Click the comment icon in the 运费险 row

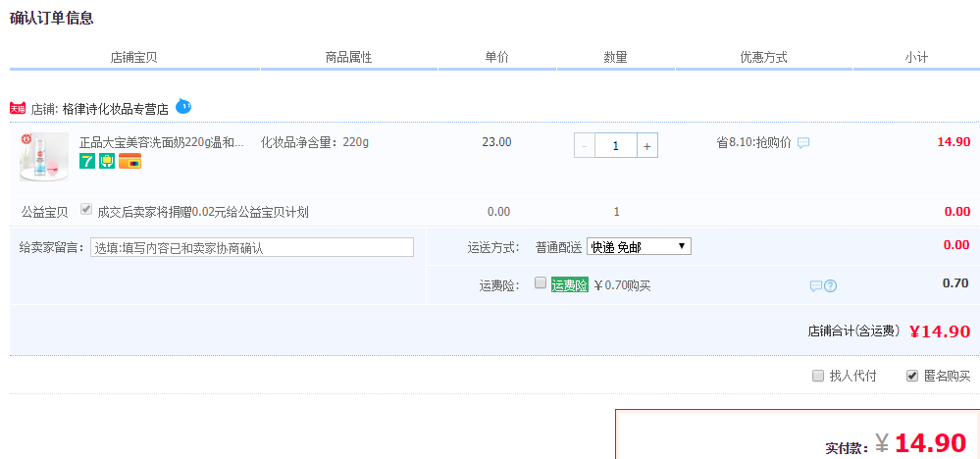815,286
